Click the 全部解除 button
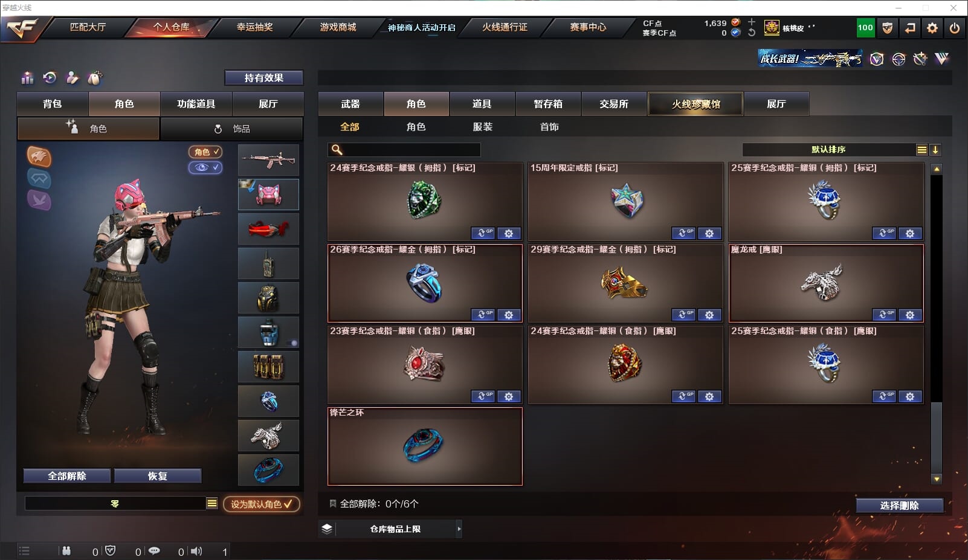The width and height of the screenshot is (968, 560). click(67, 476)
